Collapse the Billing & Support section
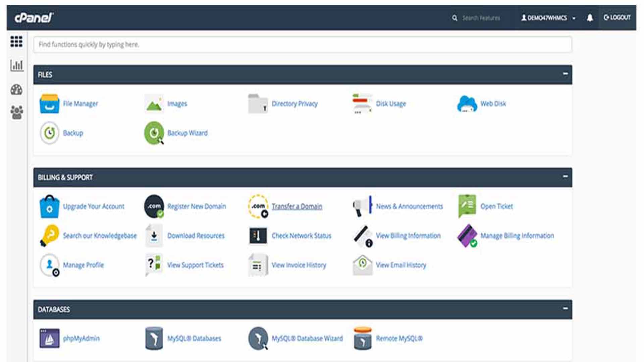This screenshot has width=644, height=362. tap(565, 176)
